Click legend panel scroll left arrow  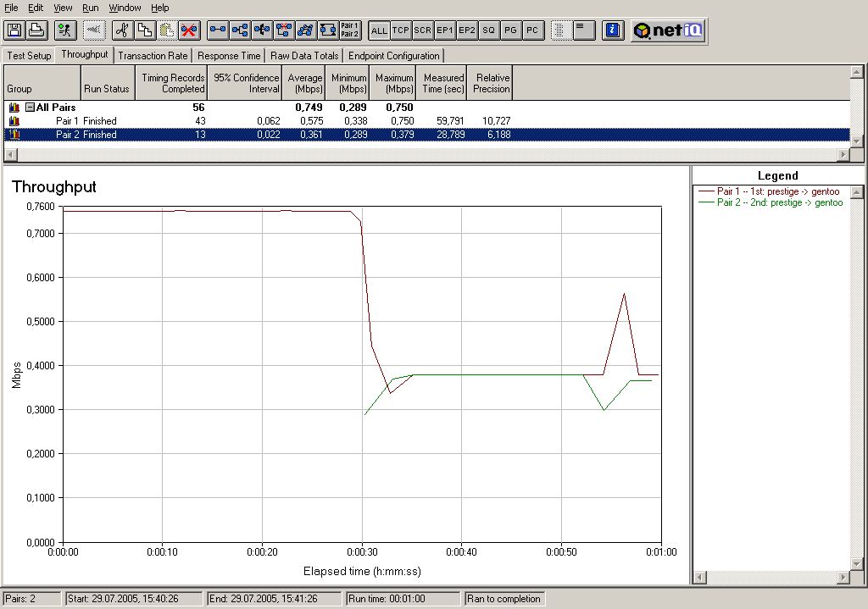click(699, 577)
